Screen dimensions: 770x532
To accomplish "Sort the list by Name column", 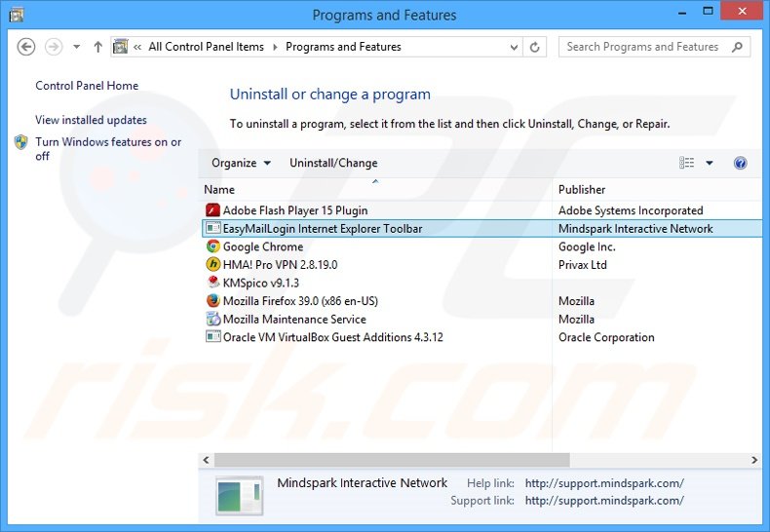I will tap(375, 189).
